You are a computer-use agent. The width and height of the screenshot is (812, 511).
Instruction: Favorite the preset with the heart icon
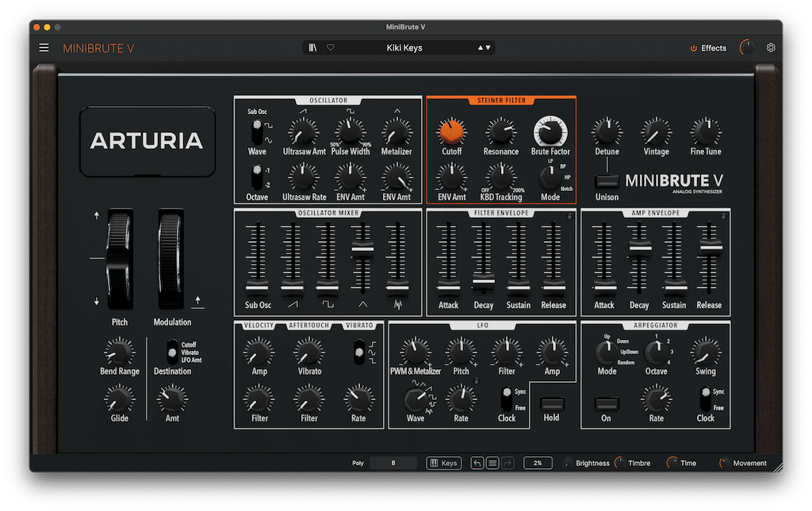(331, 48)
